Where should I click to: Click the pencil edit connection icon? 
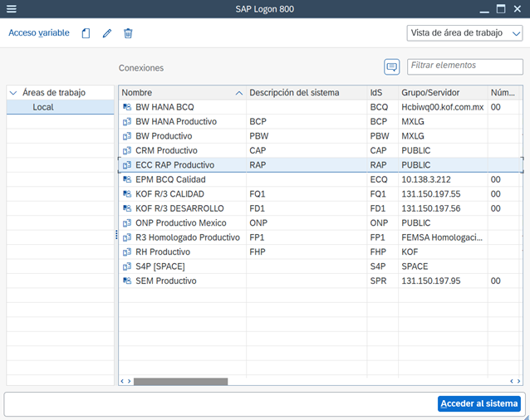(106, 33)
